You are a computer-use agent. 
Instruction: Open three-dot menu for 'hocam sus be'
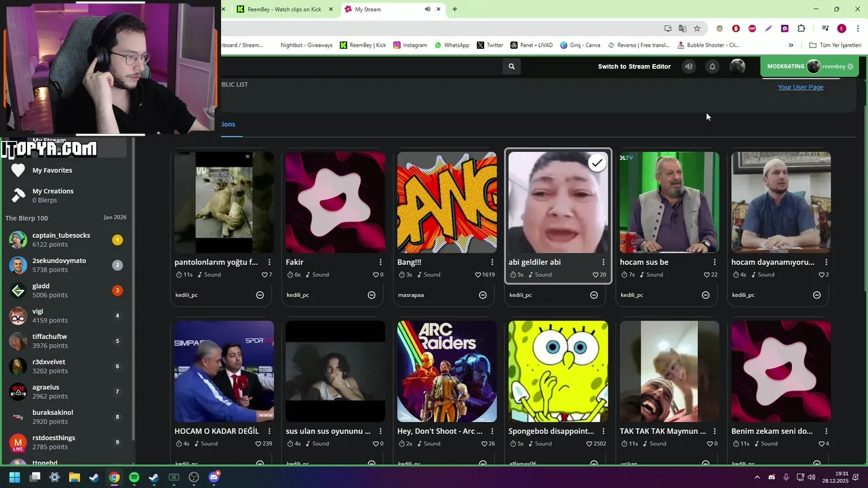[715, 262]
